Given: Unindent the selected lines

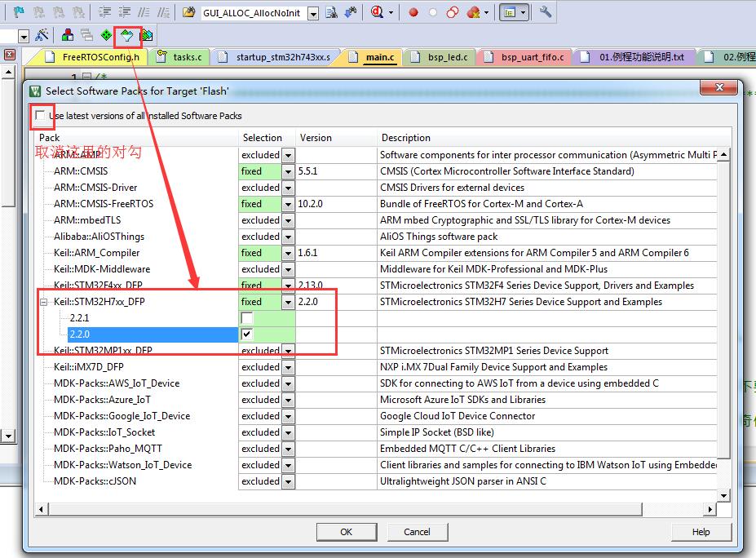Looking at the screenshot, I should coord(125,12).
